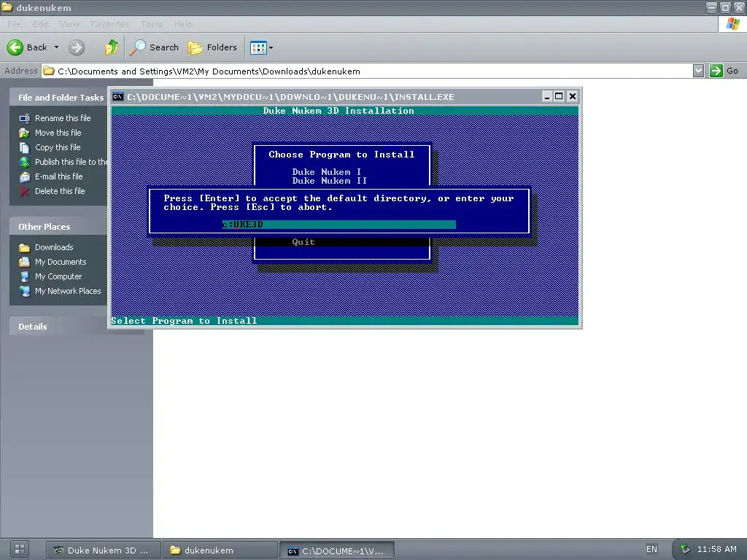
Task: Click the system tray network icon
Action: tap(685, 549)
